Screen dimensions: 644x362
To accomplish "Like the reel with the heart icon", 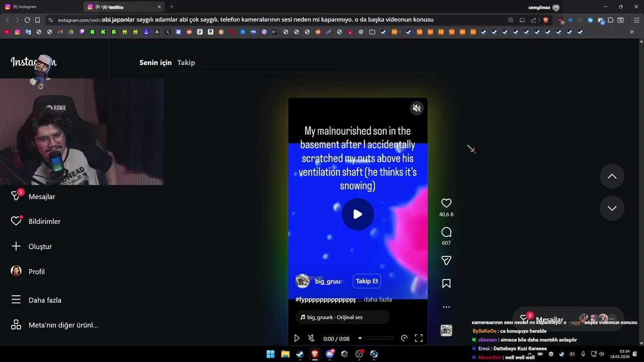I will pyautogui.click(x=446, y=203).
